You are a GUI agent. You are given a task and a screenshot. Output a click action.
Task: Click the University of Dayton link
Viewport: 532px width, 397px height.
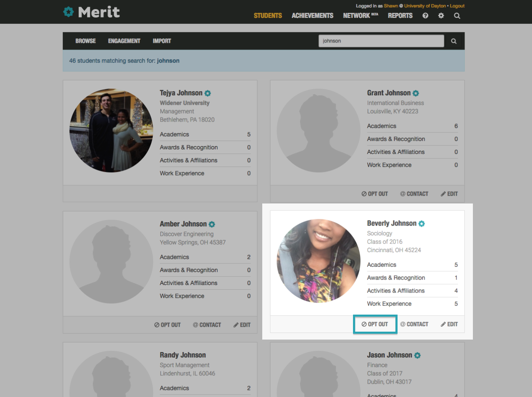point(425,6)
